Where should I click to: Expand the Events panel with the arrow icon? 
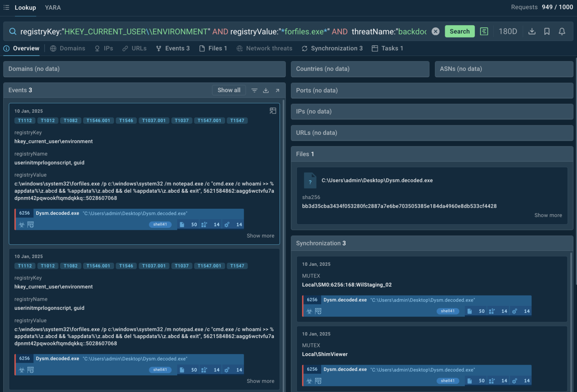pyautogui.click(x=277, y=90)
